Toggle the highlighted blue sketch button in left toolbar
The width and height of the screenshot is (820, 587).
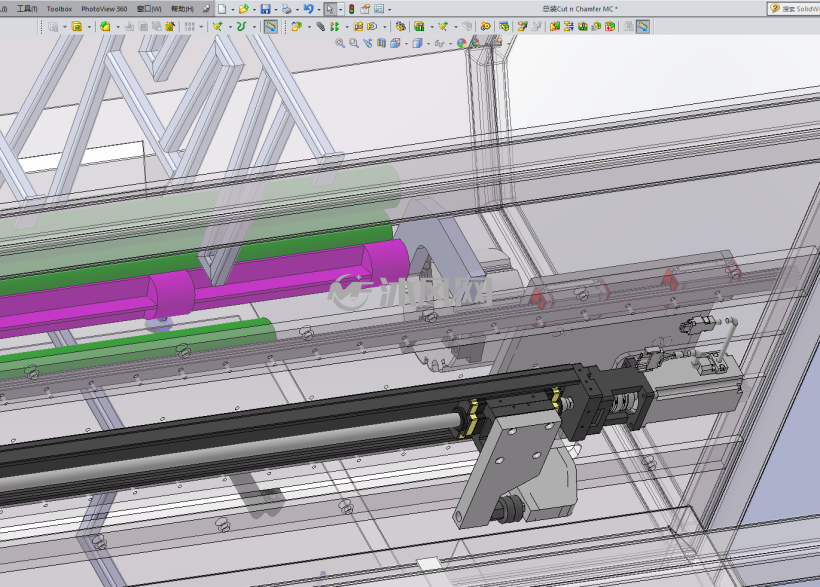[270, 26]
